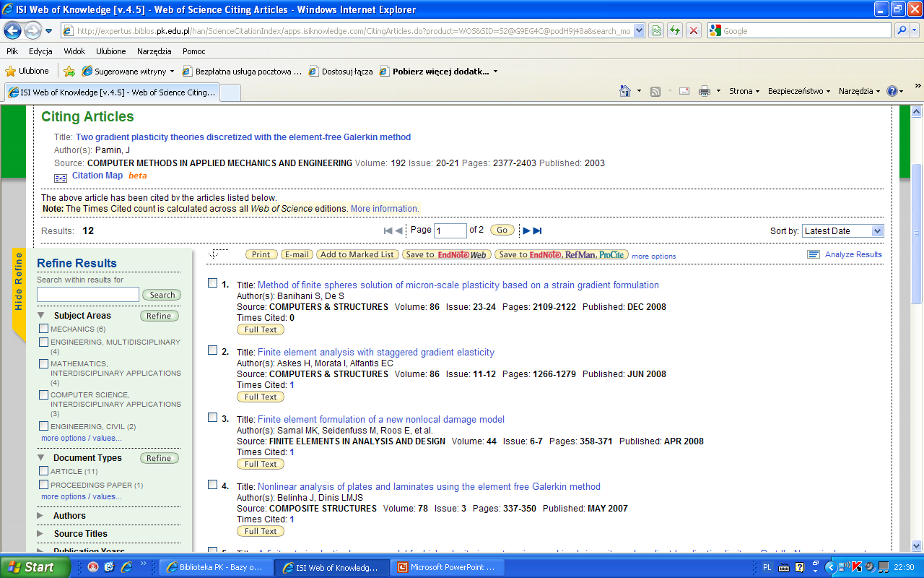Tick the ARTICLE document type checkbox
This screenshot has width=924, height=578.
pyautogui.click(x=44, y=471)
